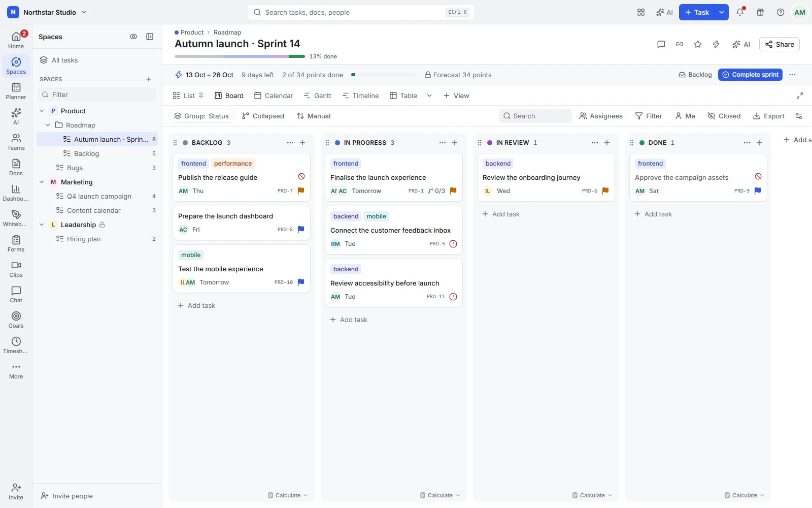Open Group: Status dropdown
Viewport: 812px width, 508px height.
[201, 116]
